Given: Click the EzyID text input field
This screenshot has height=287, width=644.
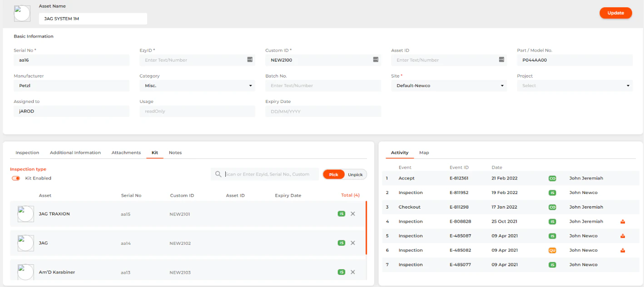Looking at the screenshot, I should (x=198, y=60).
